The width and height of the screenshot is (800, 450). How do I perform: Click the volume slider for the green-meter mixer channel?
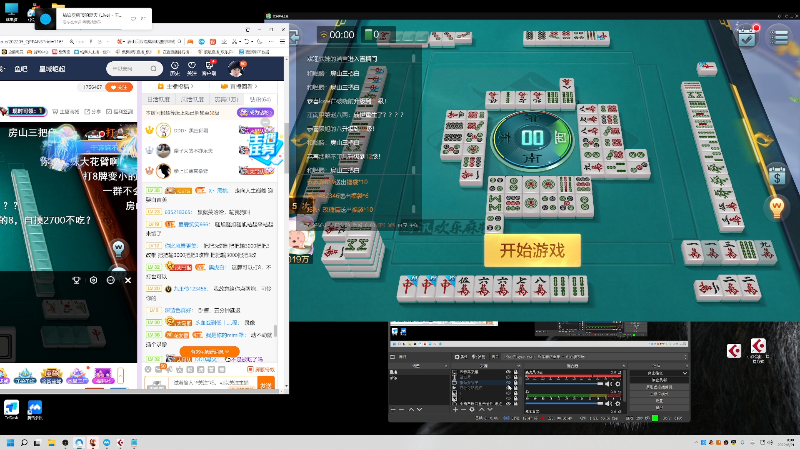coord(564,404)
